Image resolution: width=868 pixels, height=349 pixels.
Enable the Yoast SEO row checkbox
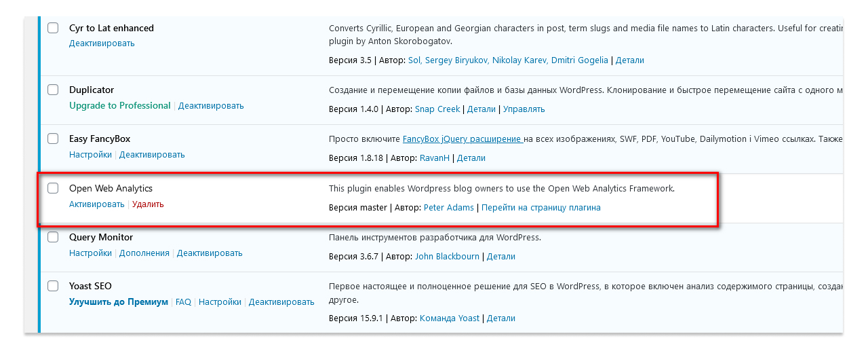53,286
